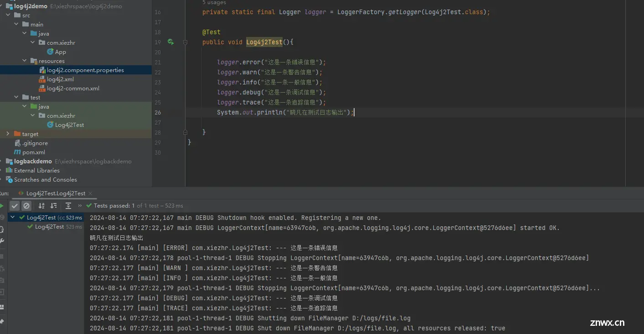Open the more toolbar actions chevron

click(80, 206)
